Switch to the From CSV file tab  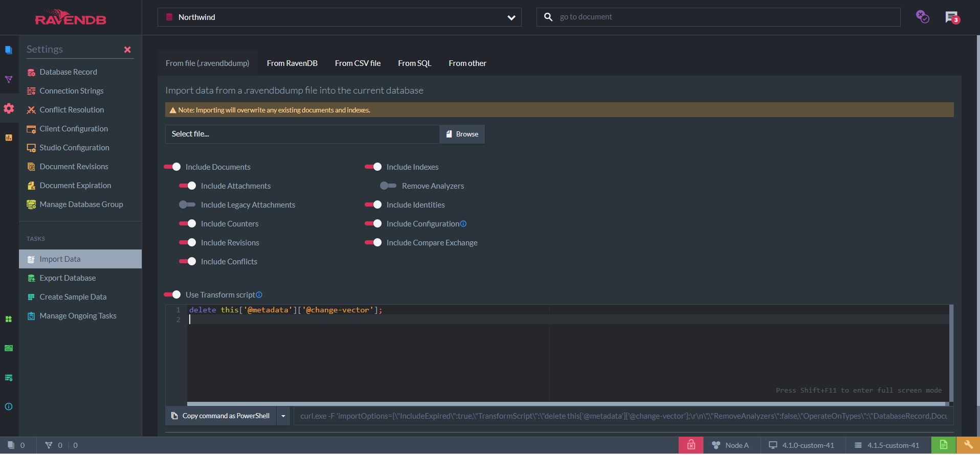point(358,63)
